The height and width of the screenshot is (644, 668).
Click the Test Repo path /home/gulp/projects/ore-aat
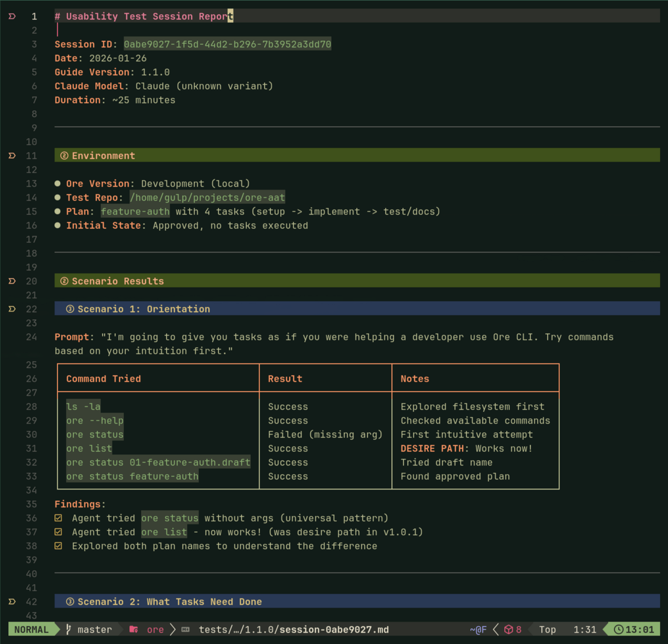(207, 197)
